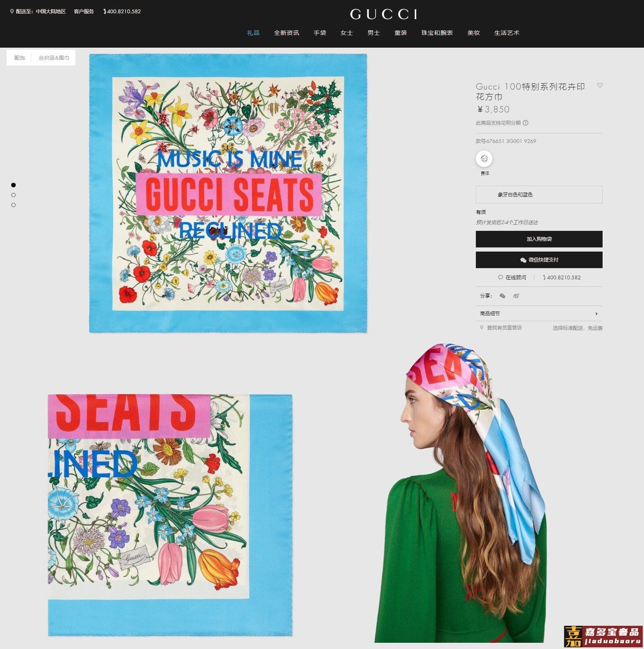Click the phone icon beside 400.8210.582 in header
This screenshot has height=649, width=644.
[x=105, y=12]
